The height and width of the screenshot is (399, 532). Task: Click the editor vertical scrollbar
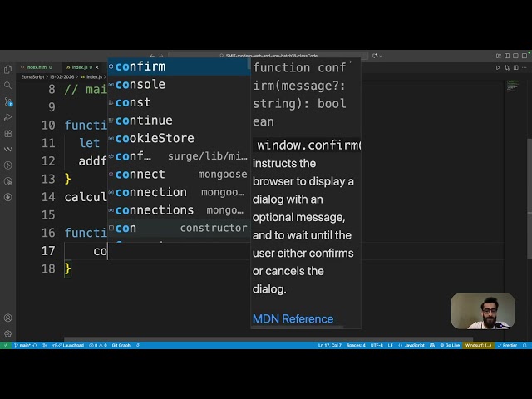click(530, 199)
